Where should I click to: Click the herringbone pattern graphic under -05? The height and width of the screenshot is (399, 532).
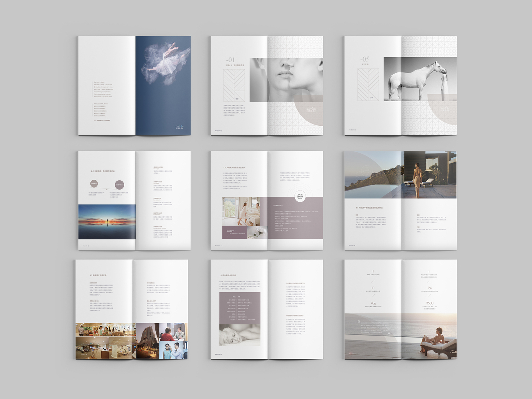click(368, 85)
